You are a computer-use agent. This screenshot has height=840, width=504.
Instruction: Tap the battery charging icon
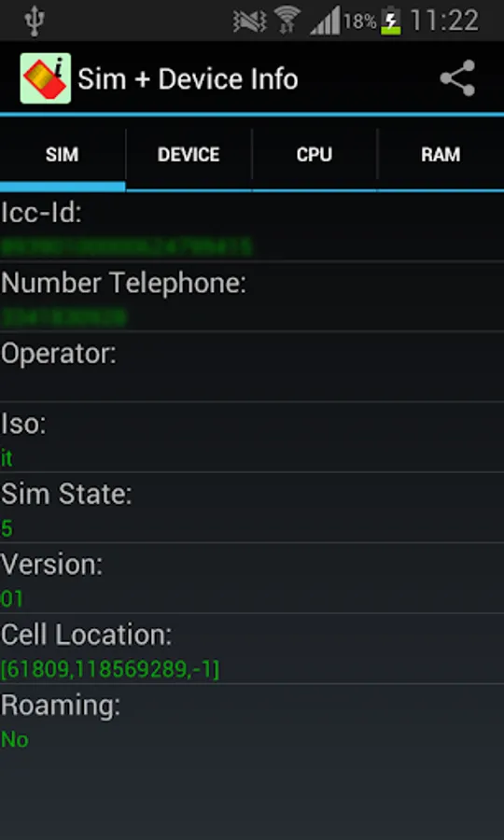coord(391,21)
